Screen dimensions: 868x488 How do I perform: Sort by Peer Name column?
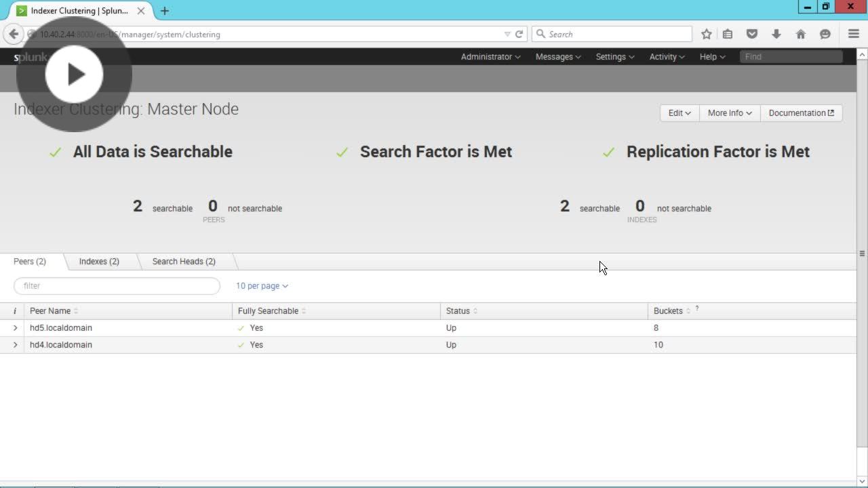coord(54,311)
